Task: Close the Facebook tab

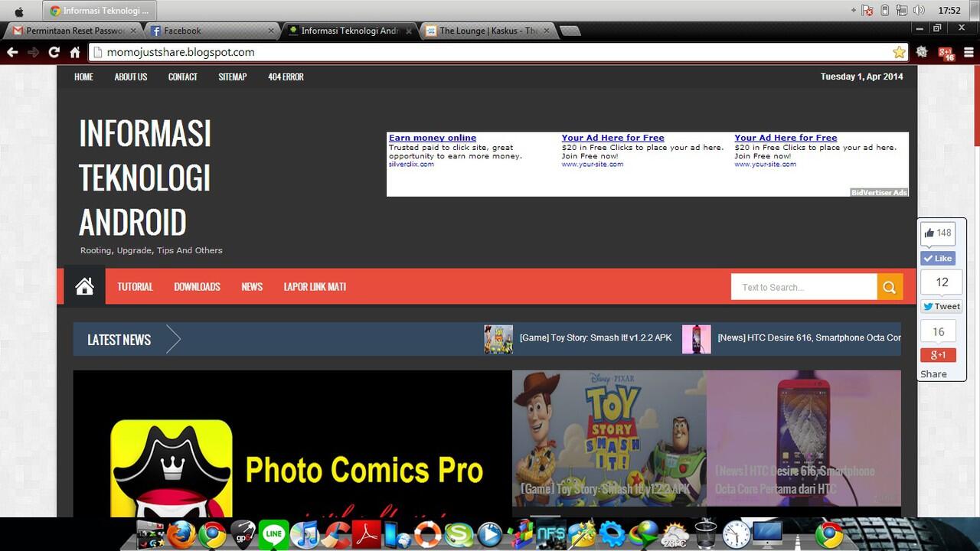Action: coord(271,31)
